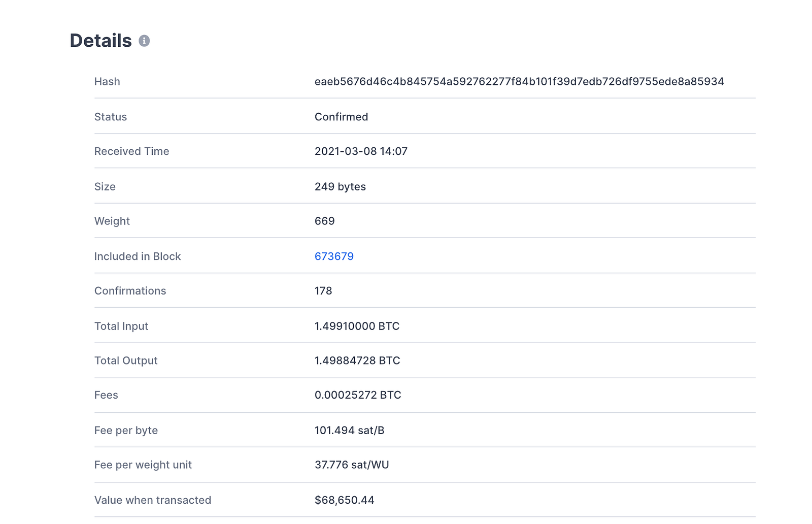
Task: Click the info icon beside Details heading
Action: tap(144, 41)
